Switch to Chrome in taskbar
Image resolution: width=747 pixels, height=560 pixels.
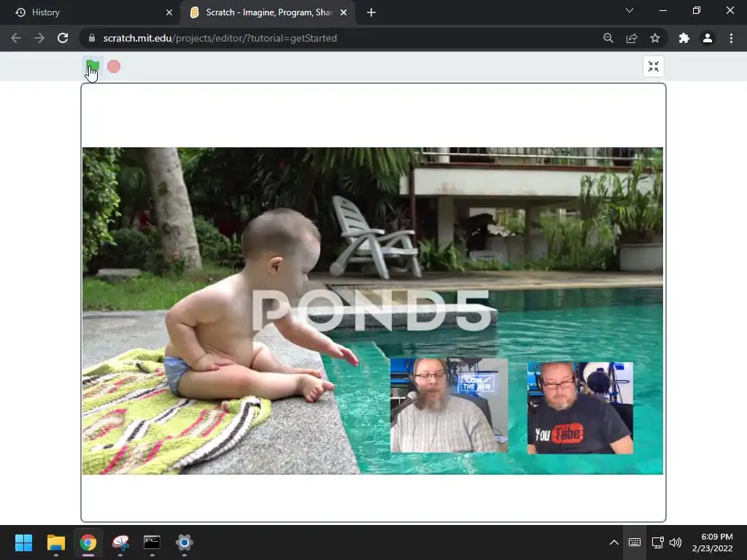pyautogui.click(x=88, y=542)
